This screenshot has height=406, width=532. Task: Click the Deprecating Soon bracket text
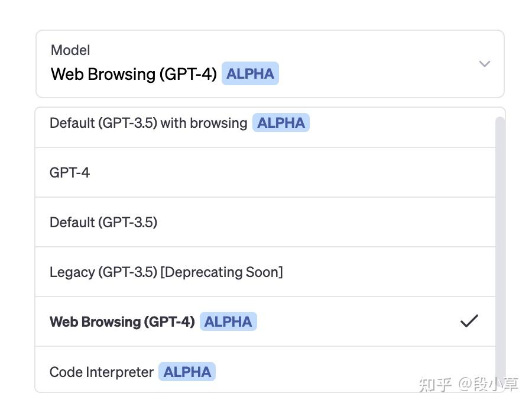(x=221, y=272)
